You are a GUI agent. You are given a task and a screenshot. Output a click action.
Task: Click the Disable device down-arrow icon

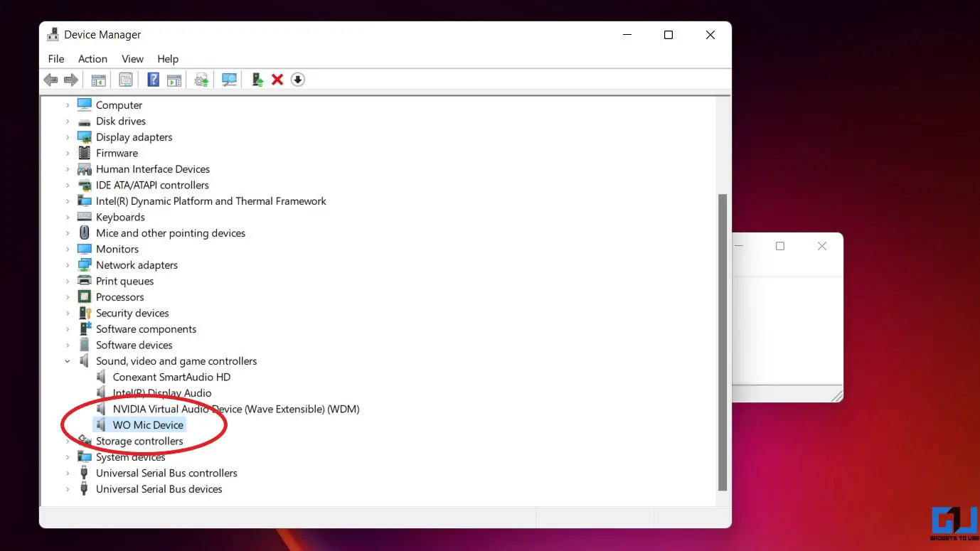[298, 80]
